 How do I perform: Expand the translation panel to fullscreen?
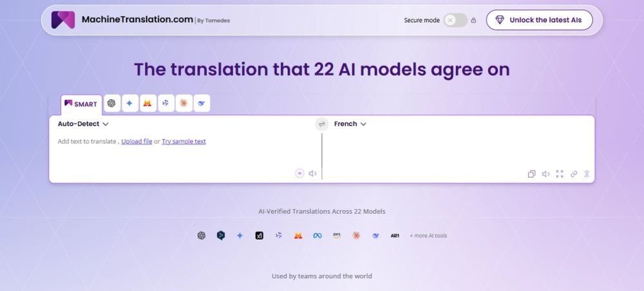tap(560, 174)
